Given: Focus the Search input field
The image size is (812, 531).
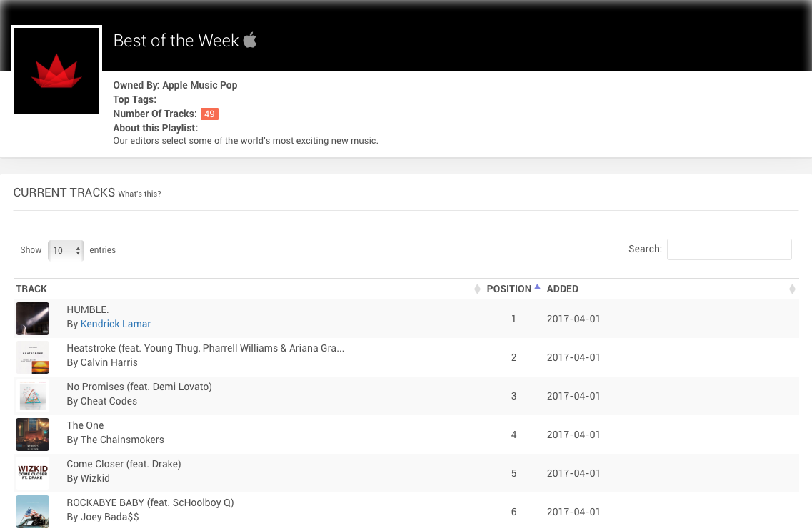Looking at the screenshot, I should [x=729, y=249].
